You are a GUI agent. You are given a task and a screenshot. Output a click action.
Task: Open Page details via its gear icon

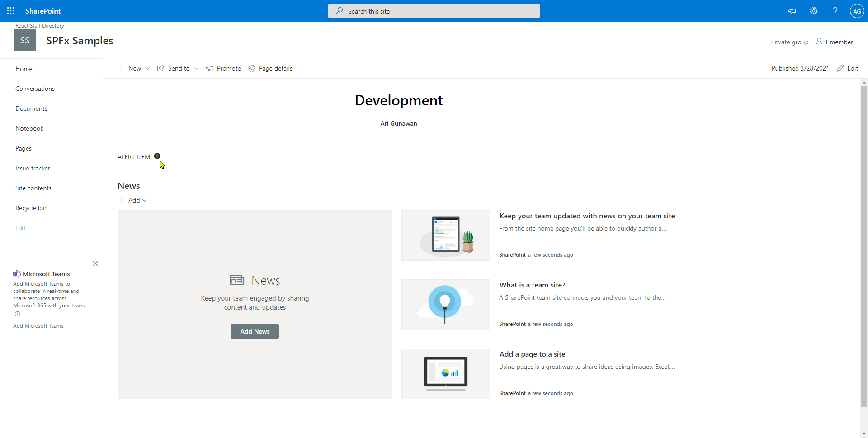(x=252, y=68)
